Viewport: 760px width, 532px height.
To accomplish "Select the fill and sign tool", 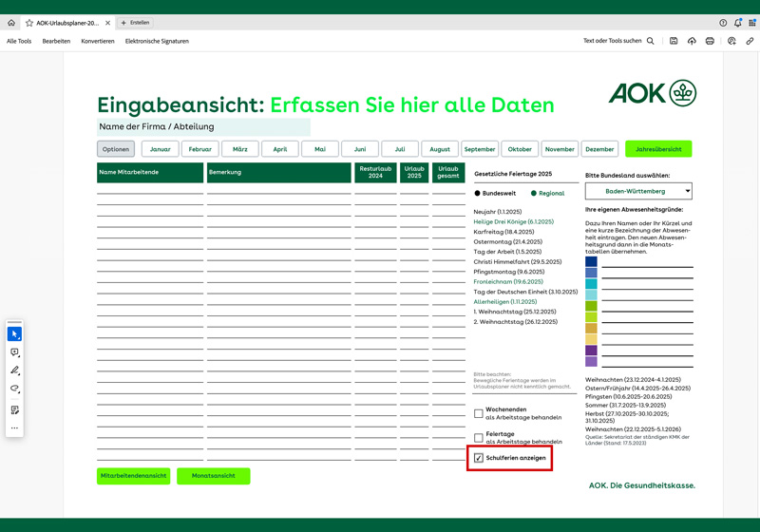I will click(14, 409).
